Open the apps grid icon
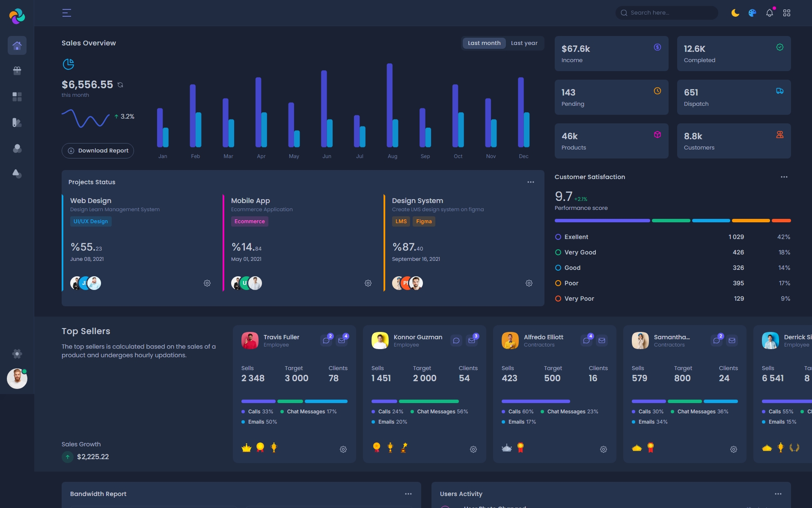Viewport: 812px width, 508px height. pos(787,13)
